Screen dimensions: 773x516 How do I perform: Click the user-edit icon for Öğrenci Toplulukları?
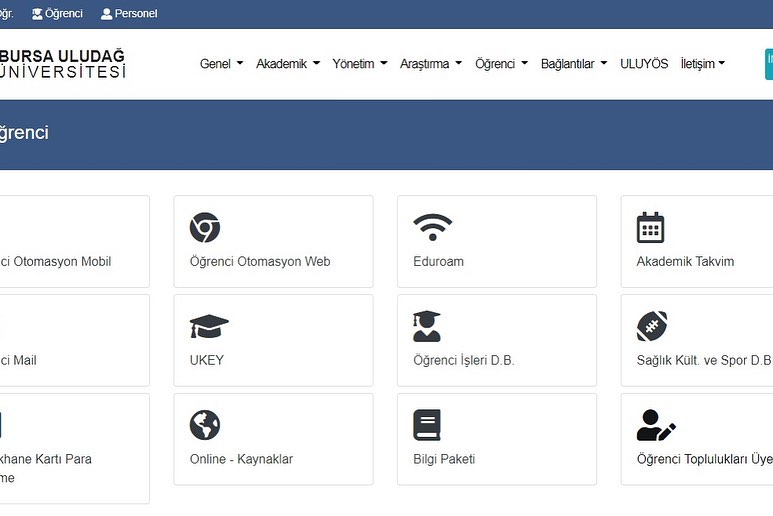[656, 425]
